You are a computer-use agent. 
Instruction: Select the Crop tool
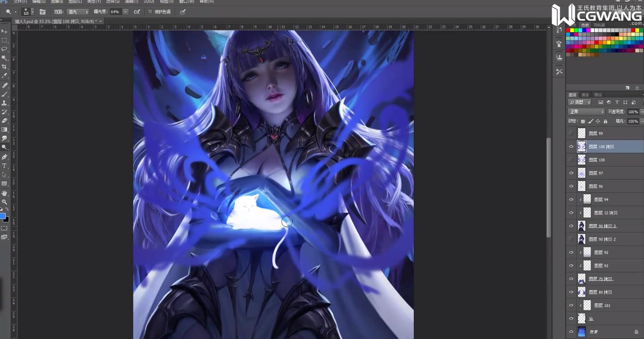point(4,67)
